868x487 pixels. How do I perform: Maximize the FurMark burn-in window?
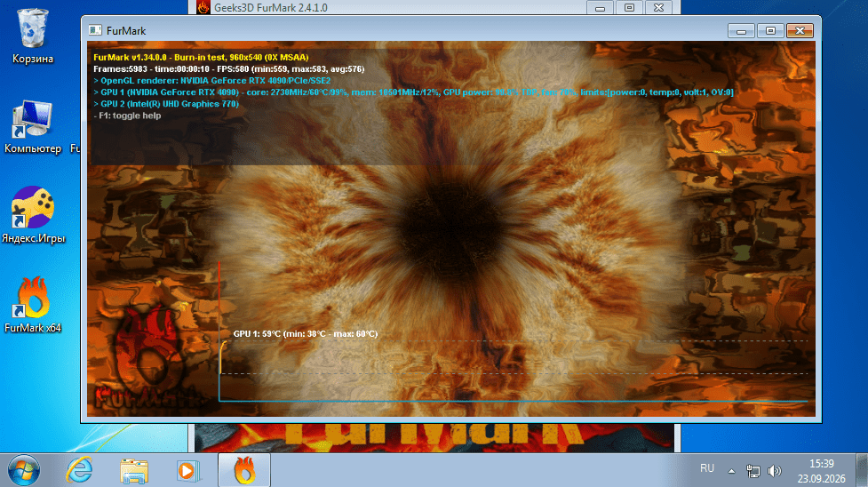click(770, 30)
